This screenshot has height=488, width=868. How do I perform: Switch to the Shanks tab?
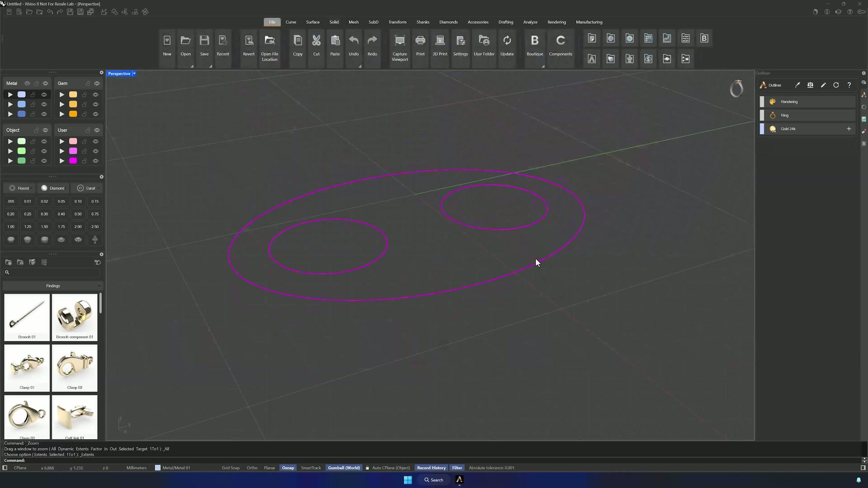pyautogui.click(x=423, y=22)
